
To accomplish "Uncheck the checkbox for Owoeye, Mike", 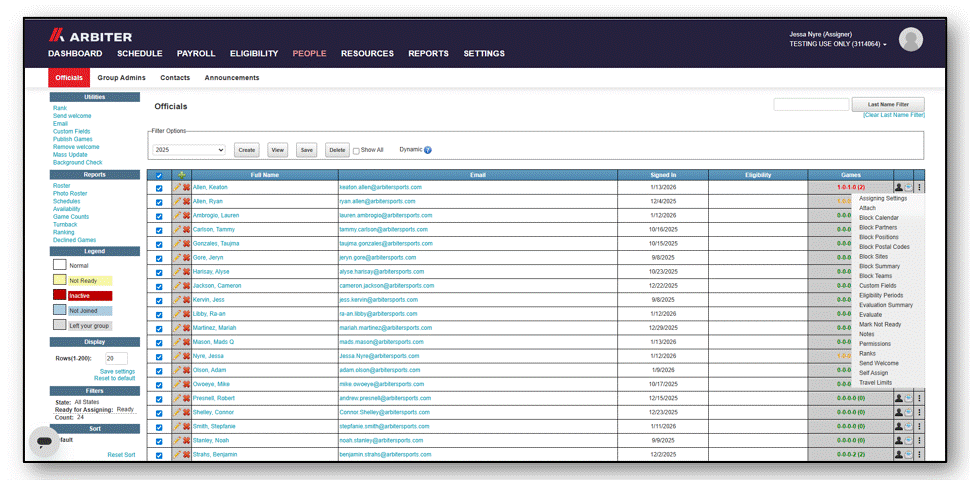I will click(159, 385).
